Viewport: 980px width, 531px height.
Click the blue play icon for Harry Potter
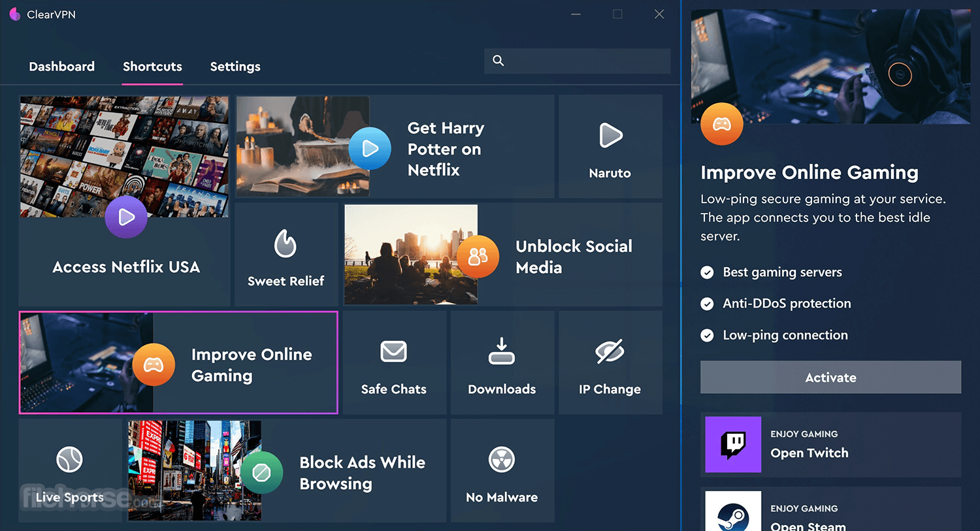(370, 148)
